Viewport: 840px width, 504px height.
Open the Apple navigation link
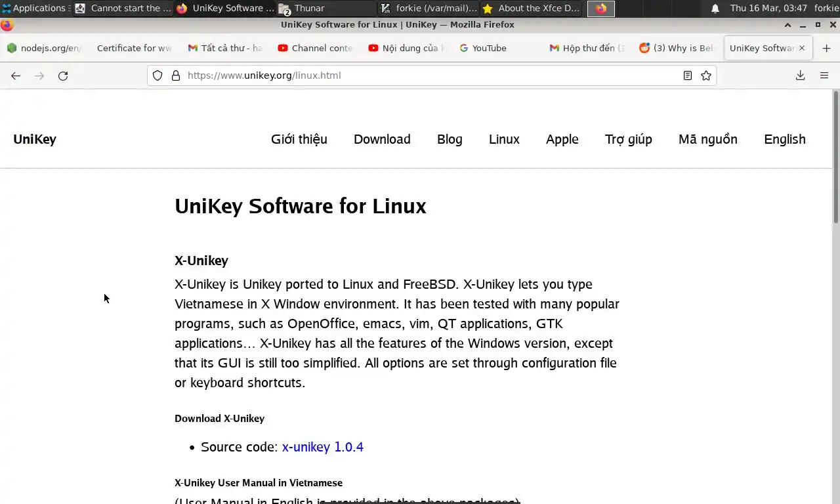point(562,139)
